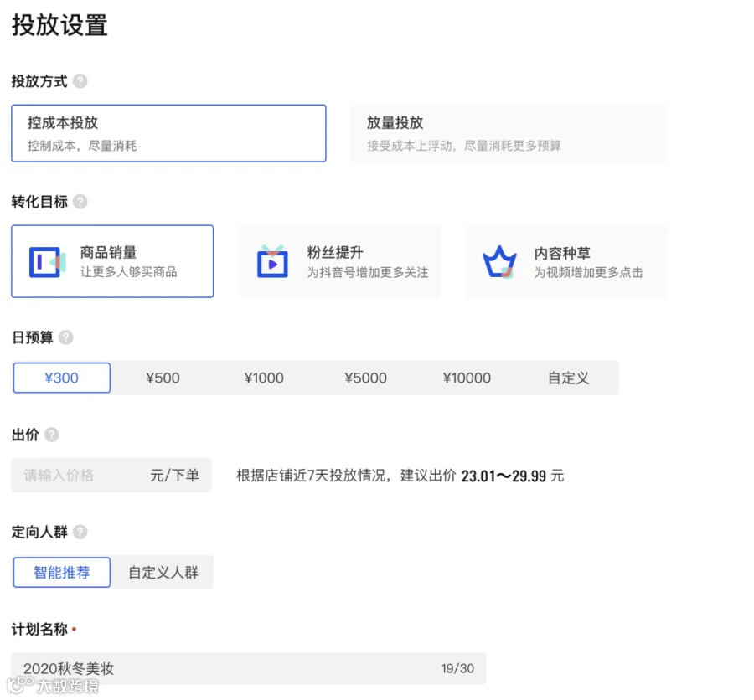The height and width of the screenshot is (700, 754).
Task: Choose 内容种草 conversion goal card
Action: [x=566, y=261]
